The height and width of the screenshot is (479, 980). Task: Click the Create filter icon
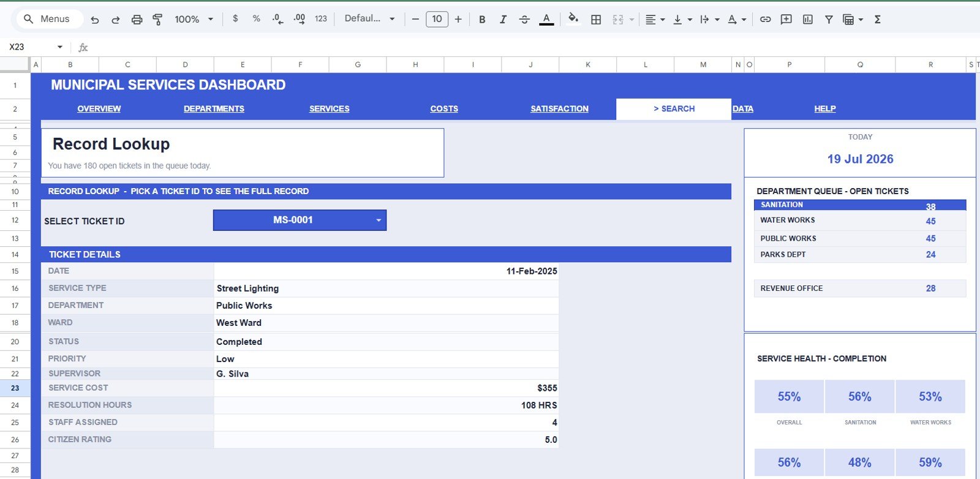click(829, 20)
